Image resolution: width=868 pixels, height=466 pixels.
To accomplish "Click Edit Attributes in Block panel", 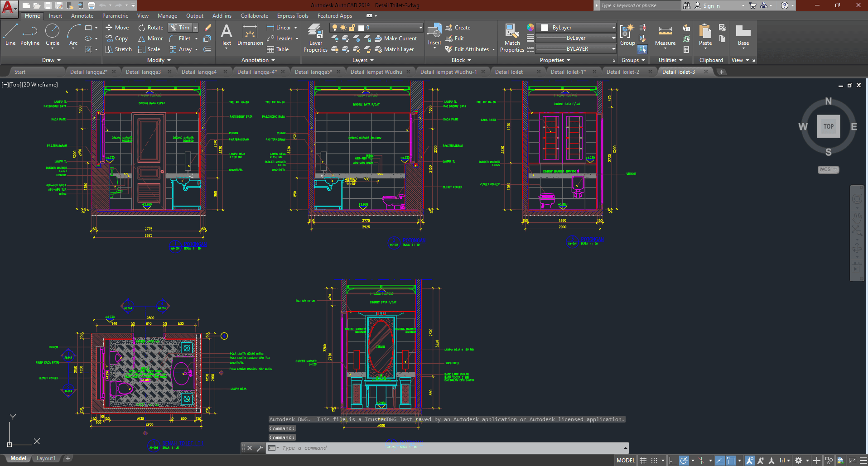I will (x=471, y=49).
